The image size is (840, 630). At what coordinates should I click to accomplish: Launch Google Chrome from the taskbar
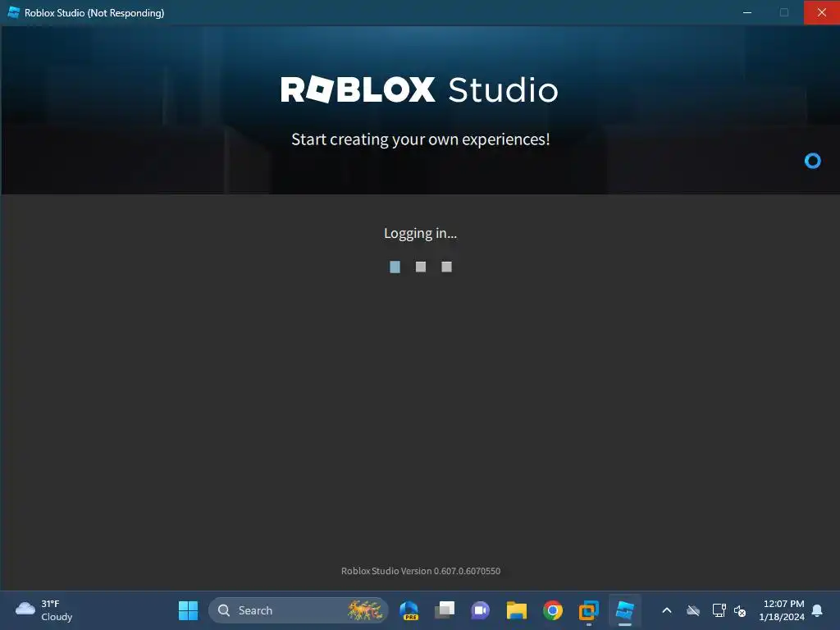[x=552, y=610]
